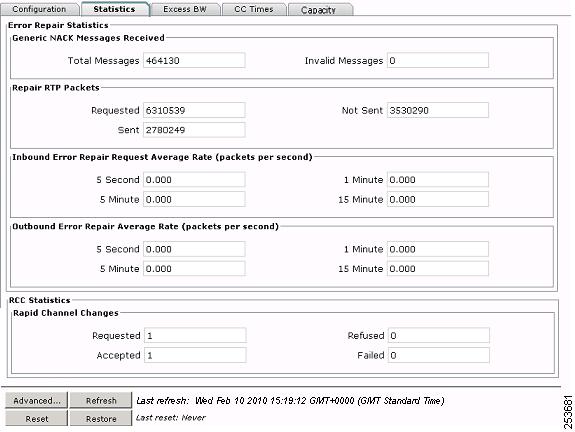Click the 'Refused' label
The height and width of the screenshot is (432, 575).
[x=366, y=336]
